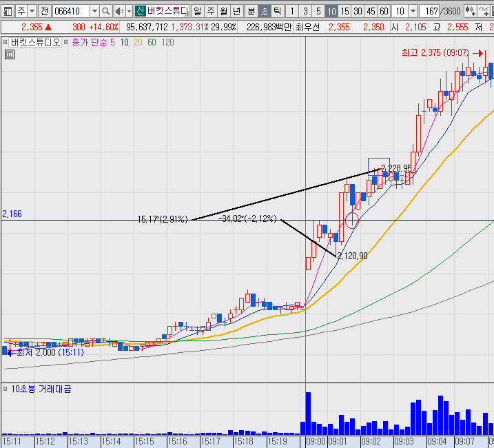Click the add line indicator icon
Viewport: 494px width, 448px height.
(x=483, y=12)
